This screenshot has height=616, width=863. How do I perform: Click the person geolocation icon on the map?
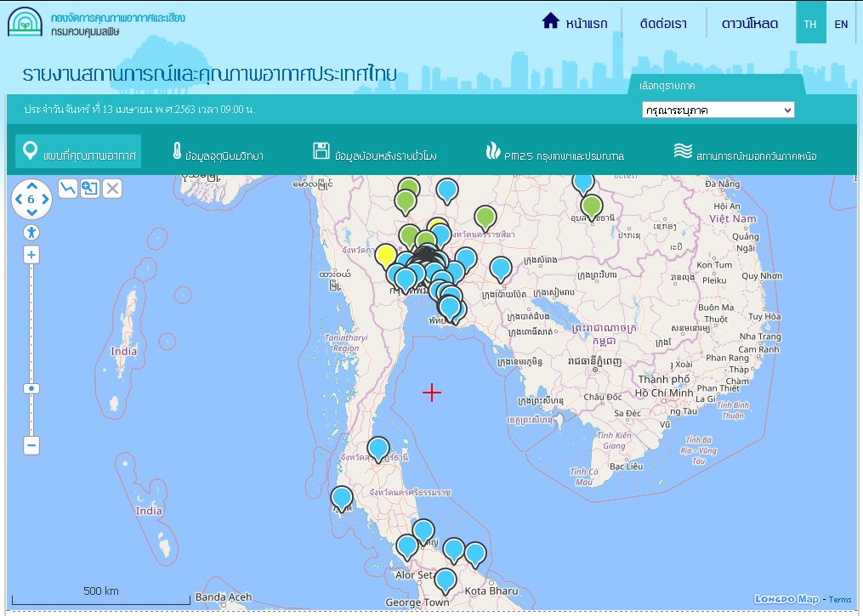[31, 233]
